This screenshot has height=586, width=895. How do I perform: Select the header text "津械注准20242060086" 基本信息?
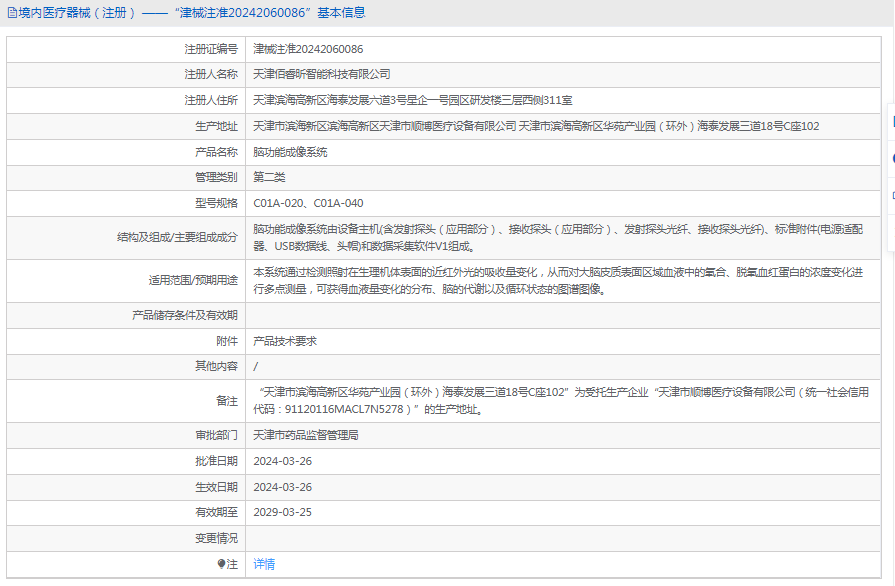pos(270,13)
